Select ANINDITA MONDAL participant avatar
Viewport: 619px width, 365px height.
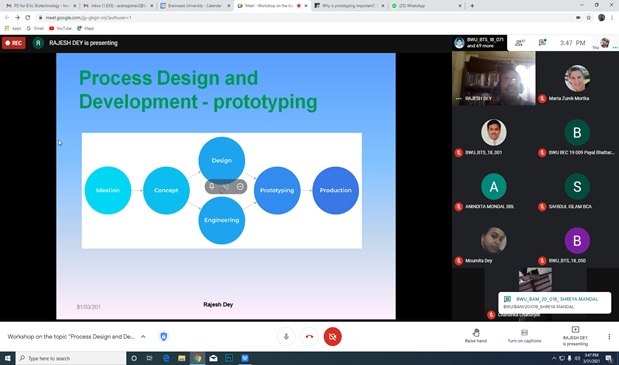tap(493, 186)
